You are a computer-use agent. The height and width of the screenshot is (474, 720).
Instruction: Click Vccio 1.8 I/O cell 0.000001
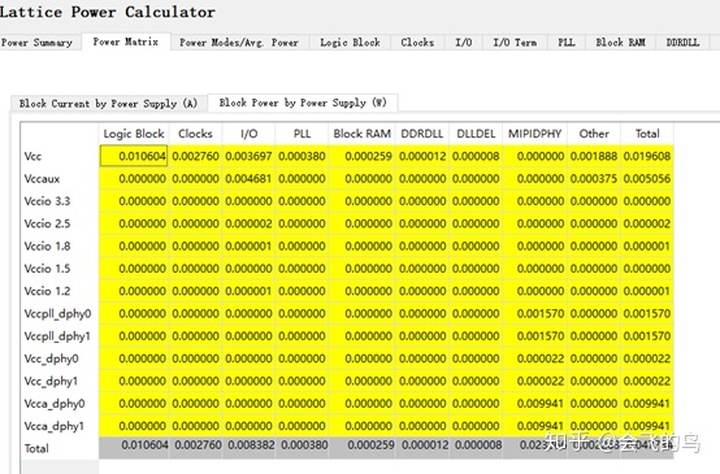(249, 246)
